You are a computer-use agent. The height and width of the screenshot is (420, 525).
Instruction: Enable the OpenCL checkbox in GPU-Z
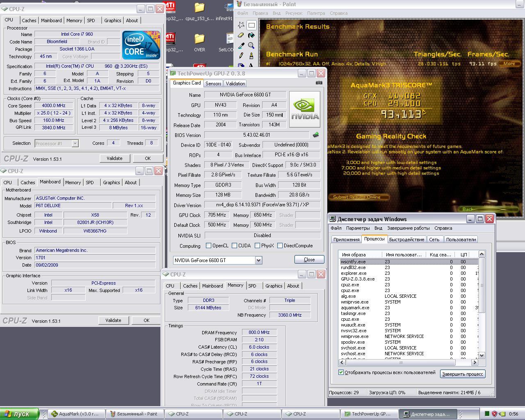tap(208, 246)
